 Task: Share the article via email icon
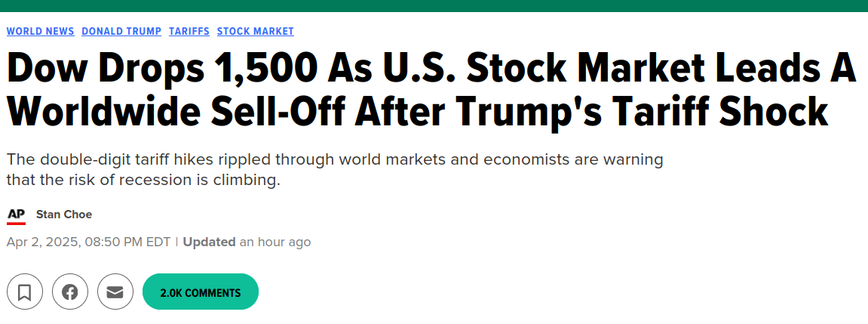(115, 292)
